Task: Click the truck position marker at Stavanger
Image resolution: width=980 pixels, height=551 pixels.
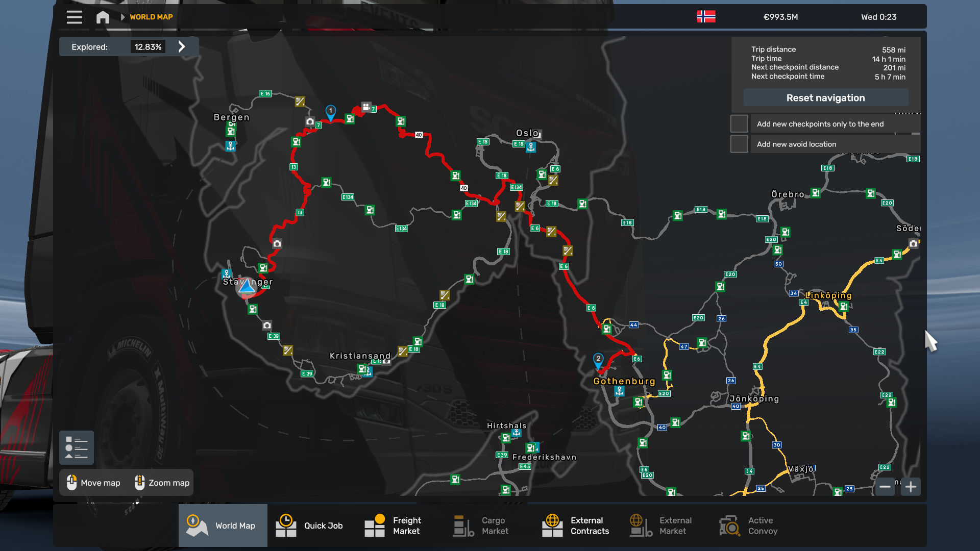Action: pos(247,287)
